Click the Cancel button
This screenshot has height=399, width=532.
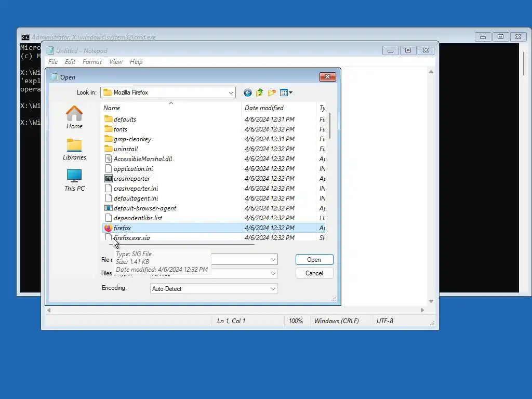click(314, 273)
